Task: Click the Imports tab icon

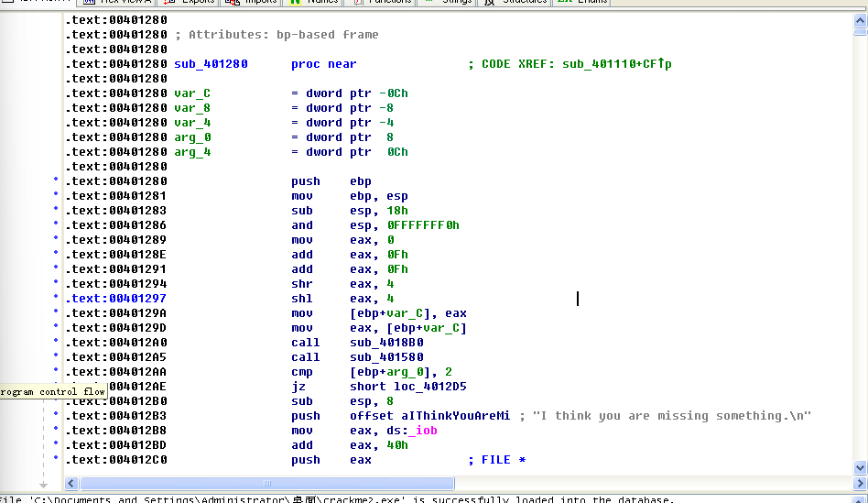Action: pos(233,2)
